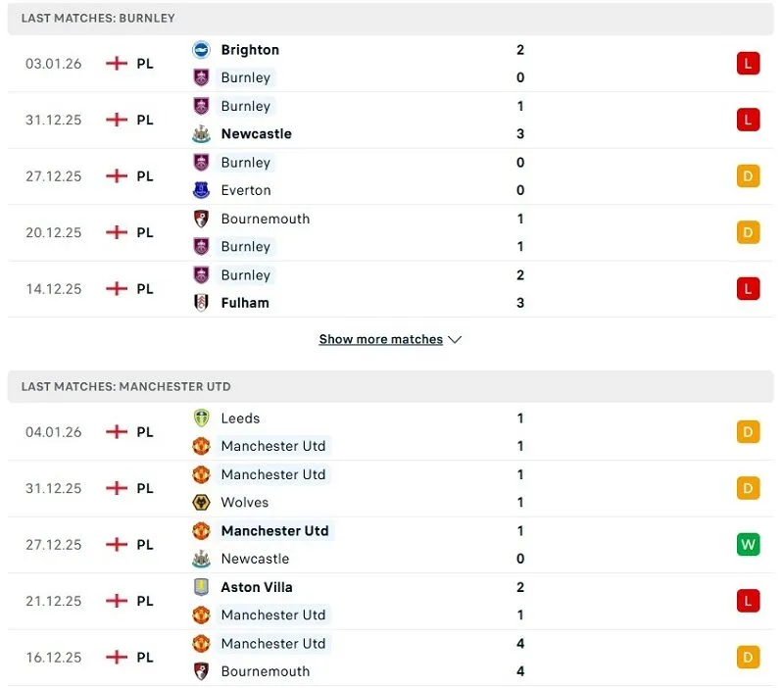Click the Last Matches: Manchester Utd header
Screen dimensions: 784x688
(x=126, y=386)
